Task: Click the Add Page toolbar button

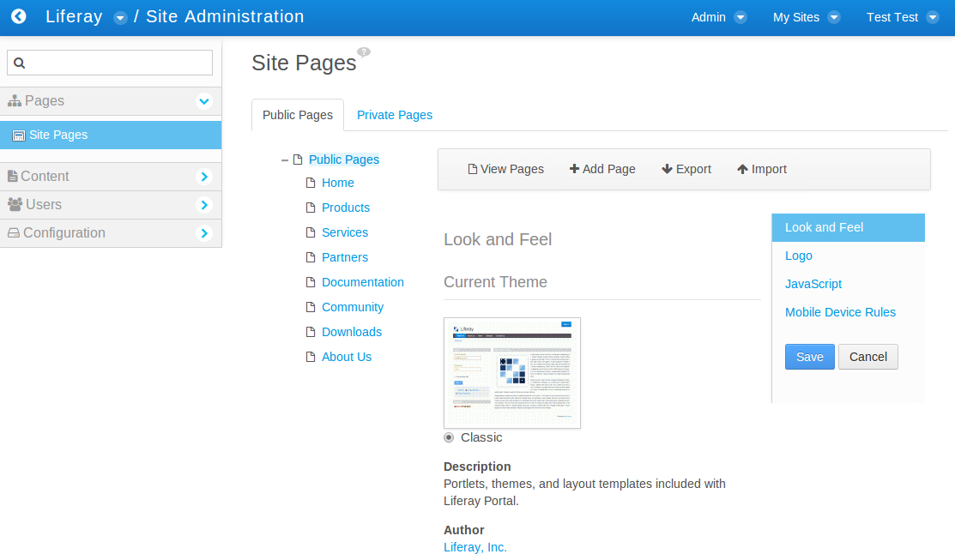Action: tap(602, 169)
